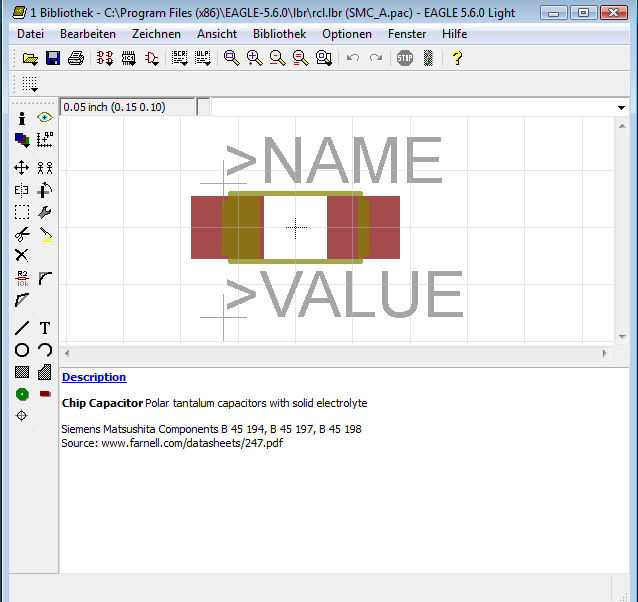Redo the last undone action
This screenshot has height=602, width=638.
(x=376, y=58)
